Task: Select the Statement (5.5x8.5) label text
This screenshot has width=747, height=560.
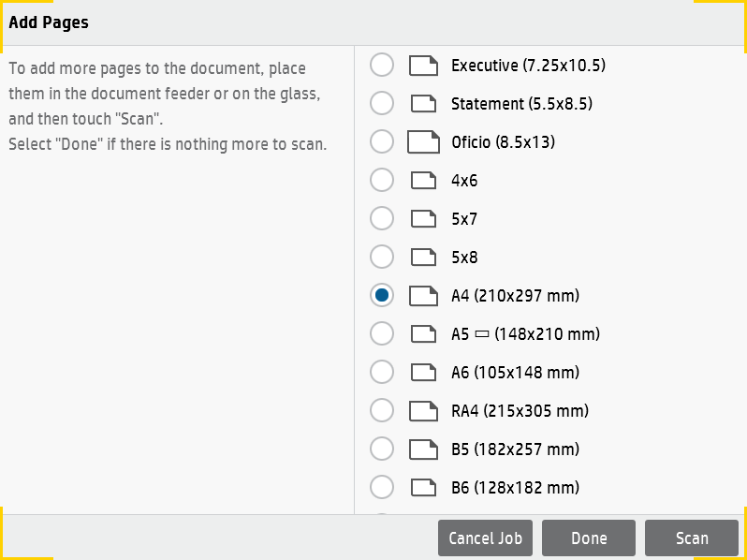Action: 521,104
